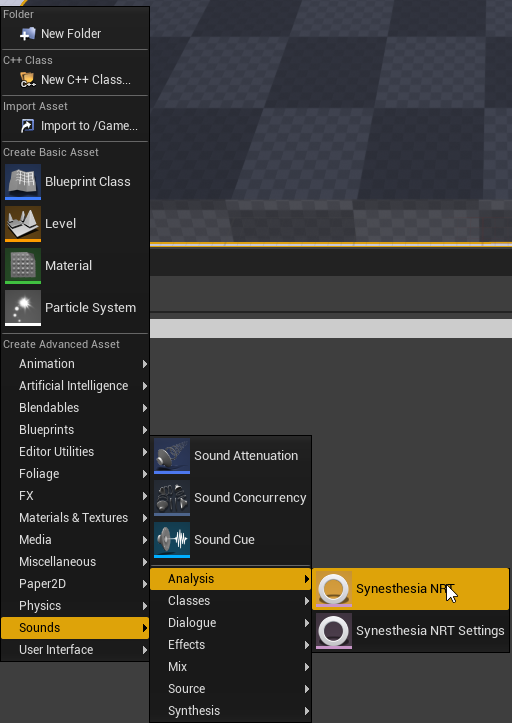Click the Synesthesia NRT Settings icon

point(333,631)
